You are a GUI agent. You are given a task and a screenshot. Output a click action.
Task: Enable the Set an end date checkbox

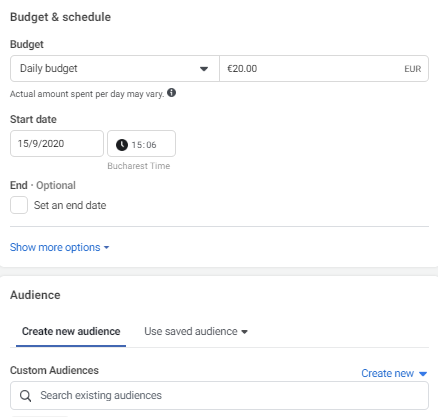tap(19, 205)
